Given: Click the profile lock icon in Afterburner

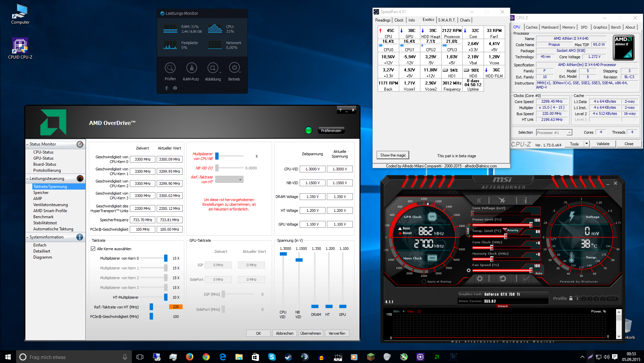Looking at the screenshot, I should (x=571, y=298).
